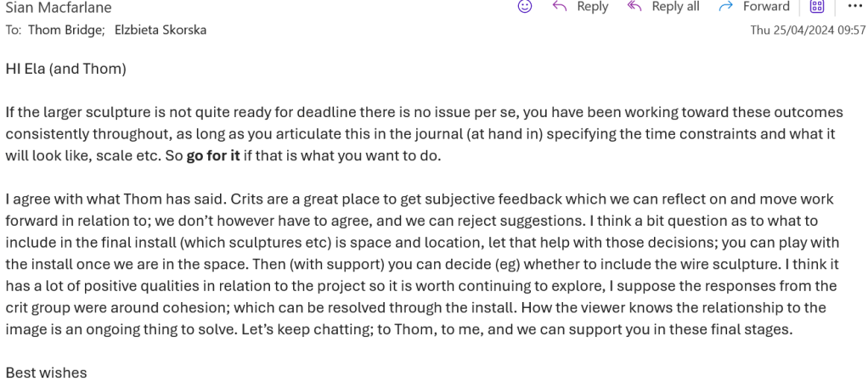Click the "Best wishes" sign-off
The image size is (868, 387).
click(46, 372)
